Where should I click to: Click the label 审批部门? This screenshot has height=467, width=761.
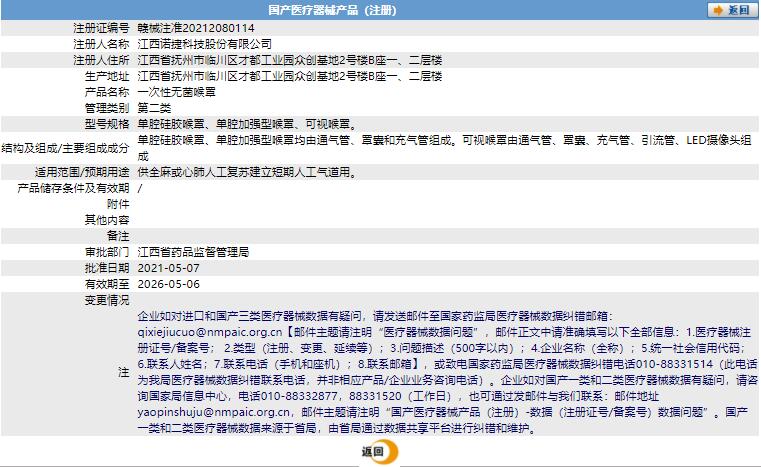107,252
